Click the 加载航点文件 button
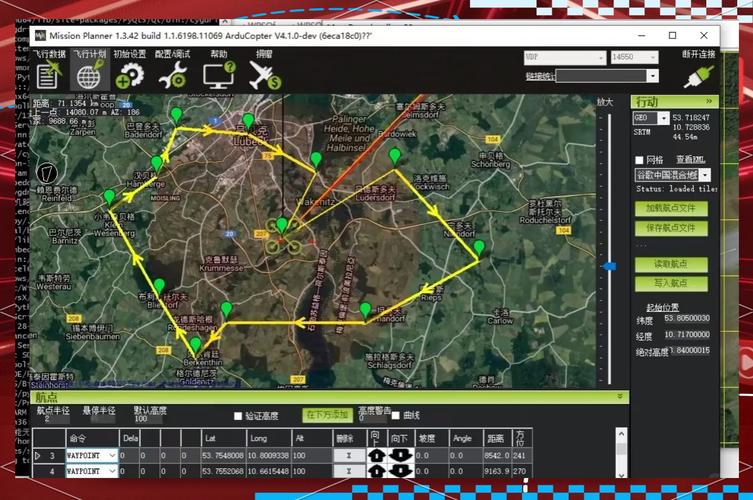 click(670, 208)
